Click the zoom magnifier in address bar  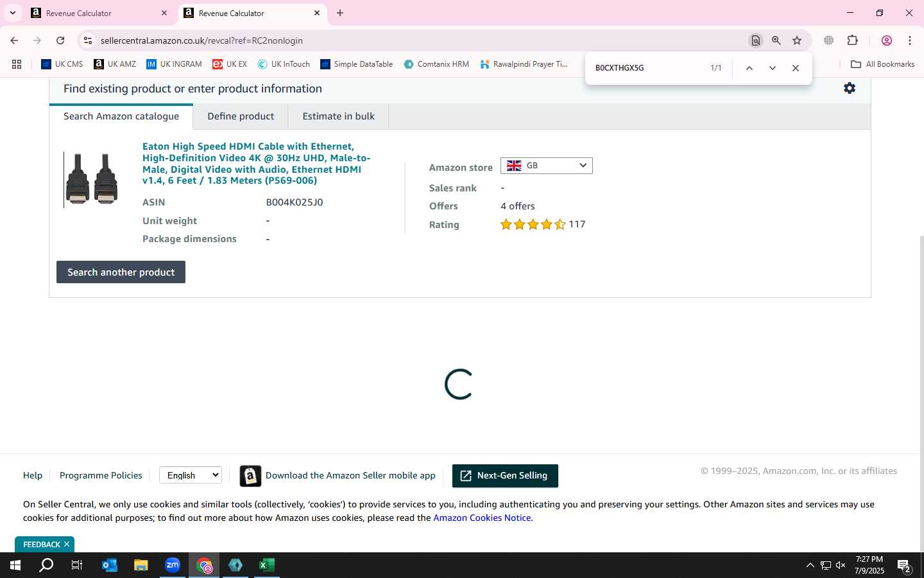[x=776, y=40]
